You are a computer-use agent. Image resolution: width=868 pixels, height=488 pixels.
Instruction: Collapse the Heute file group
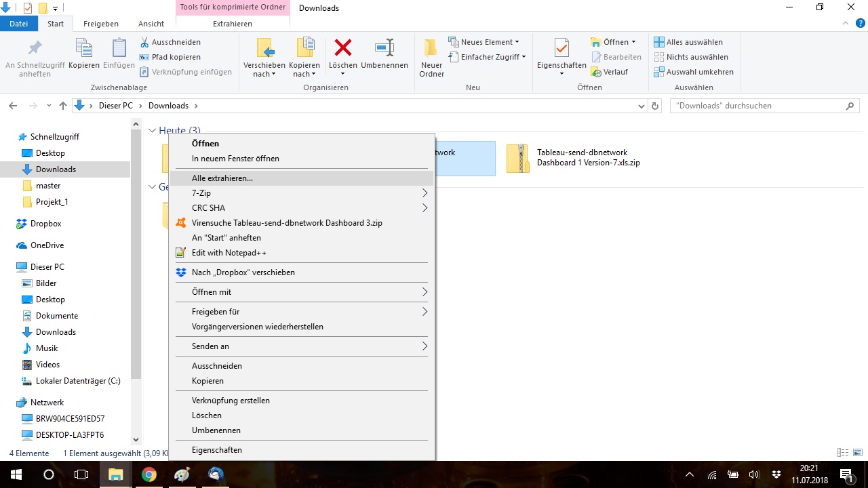click(x=153, y=131)
